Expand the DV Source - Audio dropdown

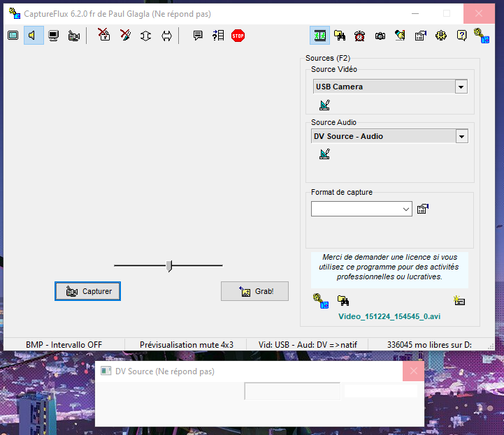click(461, 136)
